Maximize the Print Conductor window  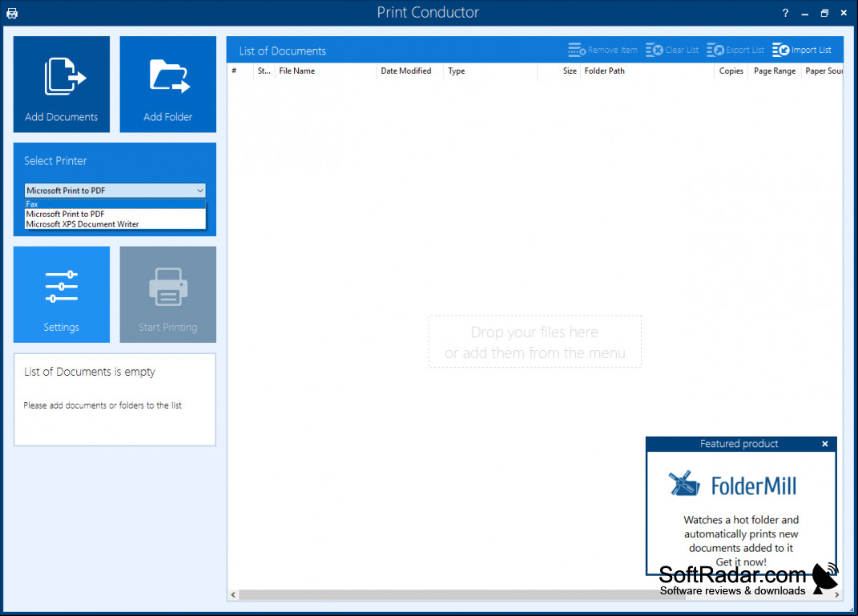(824, 13)
